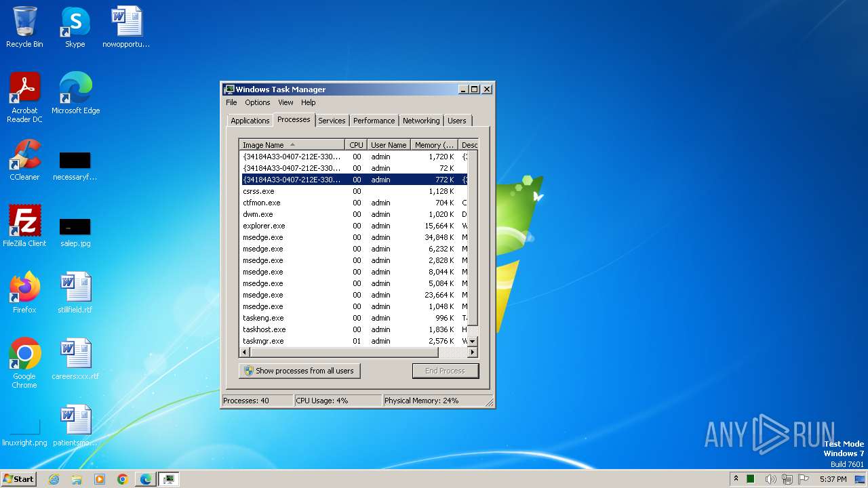Launch Firefox from the desktop

(24, 293)
